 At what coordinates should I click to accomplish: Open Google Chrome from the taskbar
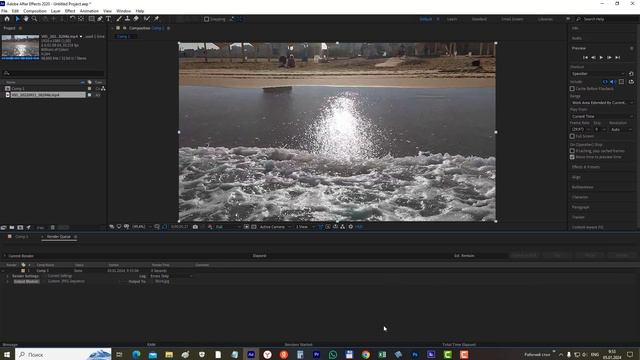click(x=366, y=355)
